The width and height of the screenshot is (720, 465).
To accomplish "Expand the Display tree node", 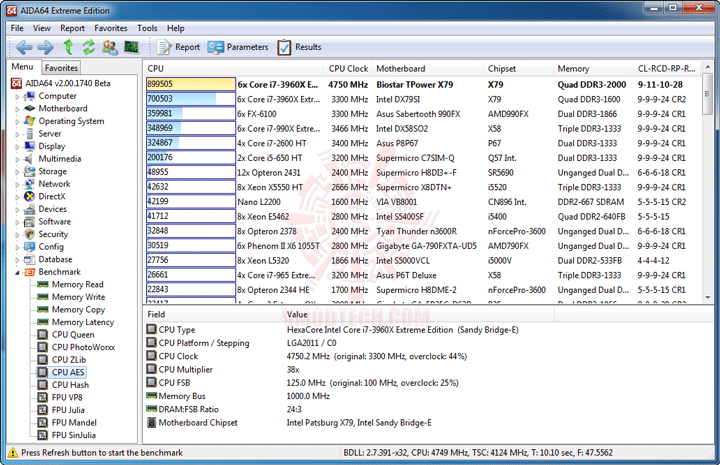I will [x=17, y=146].
